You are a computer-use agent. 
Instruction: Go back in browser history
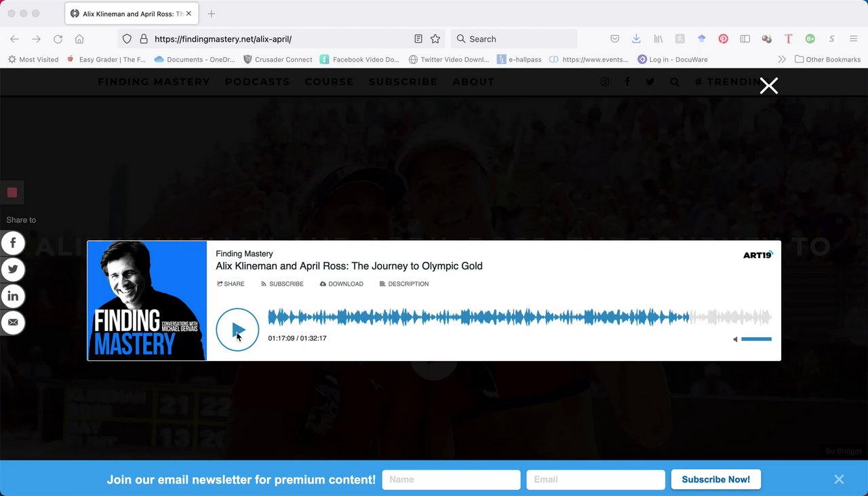(14, 39)
